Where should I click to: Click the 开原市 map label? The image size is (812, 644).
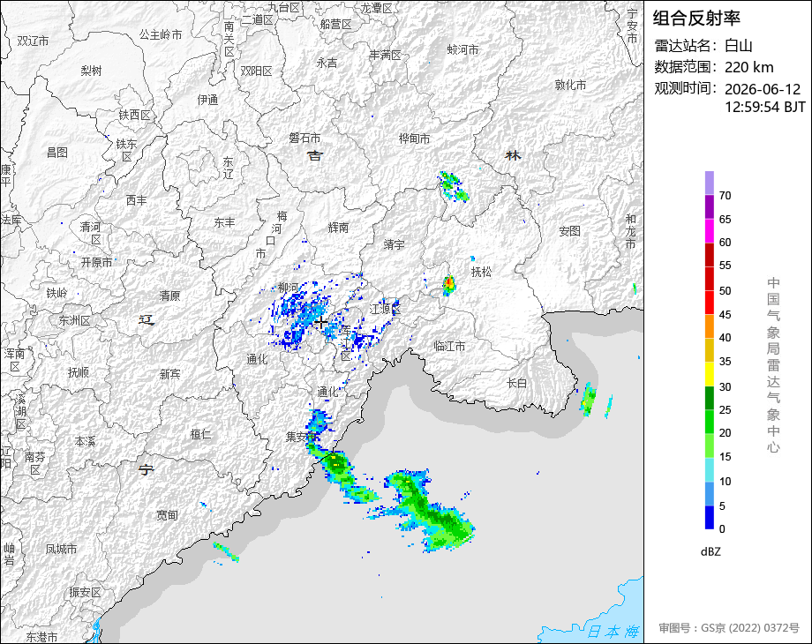pyautogui.click(x=96, y=263)
